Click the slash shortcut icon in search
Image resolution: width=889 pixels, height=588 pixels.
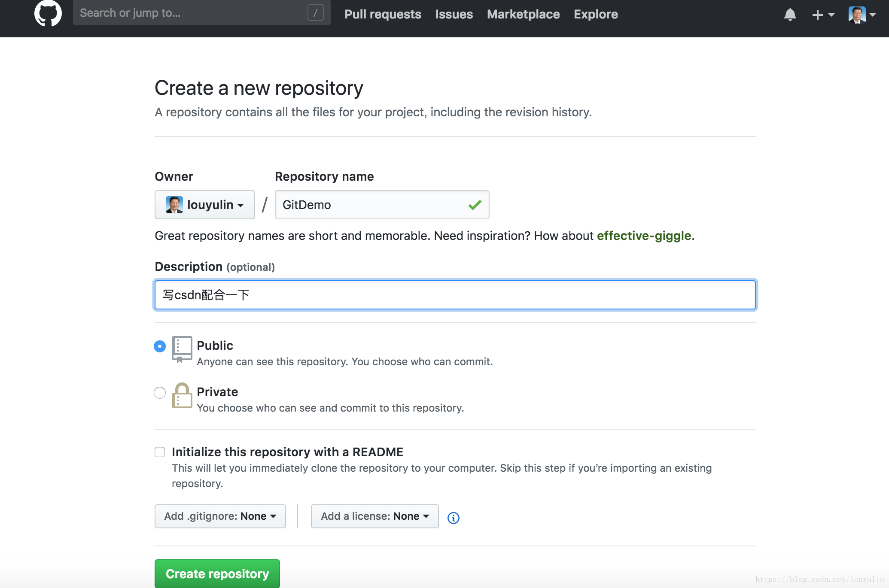[315, 13]
